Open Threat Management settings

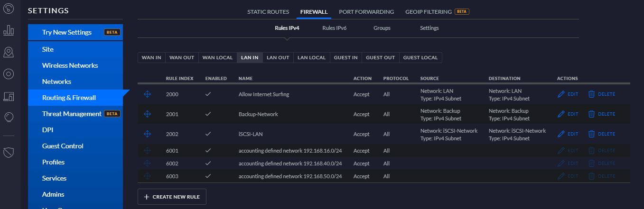point(75,114)
